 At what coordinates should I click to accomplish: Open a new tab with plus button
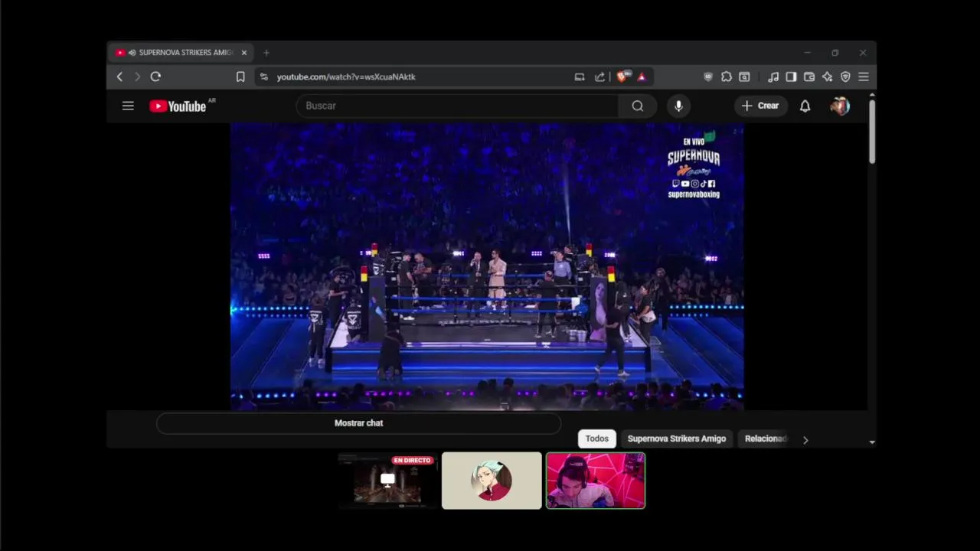coord(266,53)
